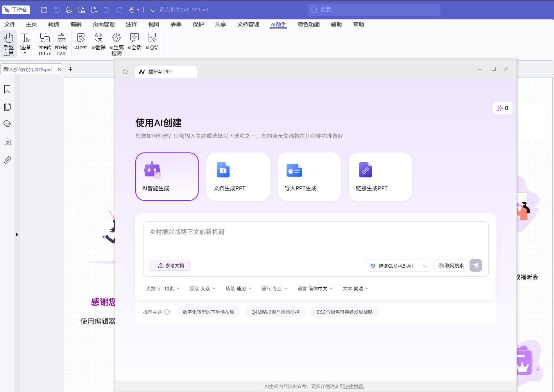Open the attachments paperclip panel
Screen dimensions: 554x392
(7, 160)
